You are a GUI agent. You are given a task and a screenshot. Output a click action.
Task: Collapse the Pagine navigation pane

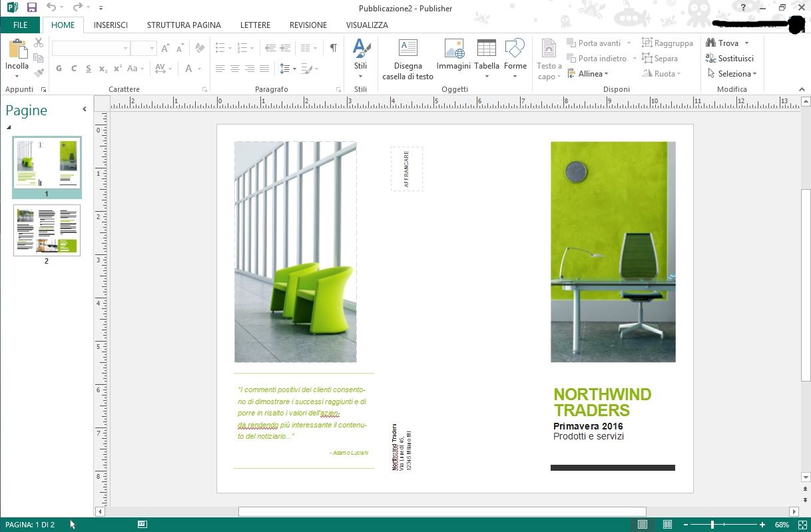point(85,109)
